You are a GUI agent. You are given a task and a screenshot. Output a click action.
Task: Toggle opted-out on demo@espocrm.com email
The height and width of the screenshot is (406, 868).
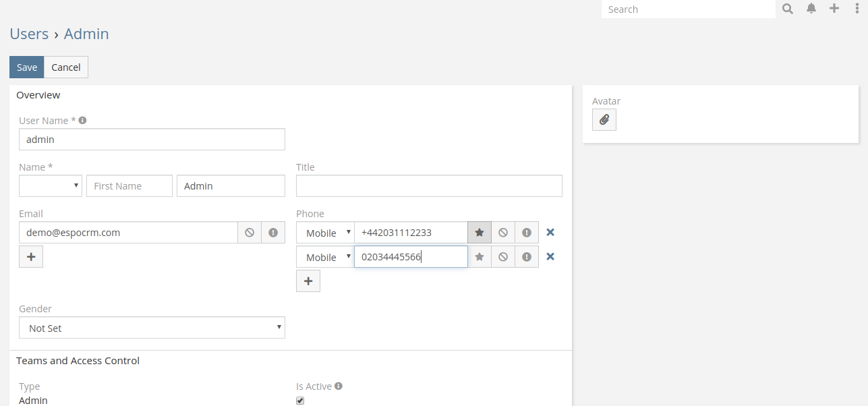250,233
